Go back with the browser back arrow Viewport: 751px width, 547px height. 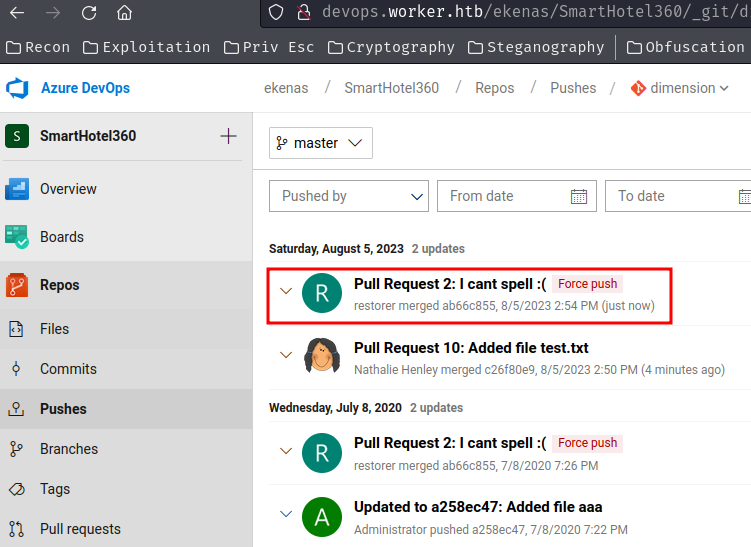(17, 12)
